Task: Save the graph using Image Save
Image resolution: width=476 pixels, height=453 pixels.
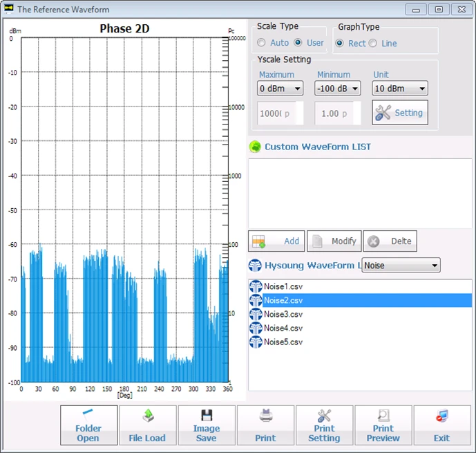Action: click(207, 425)
